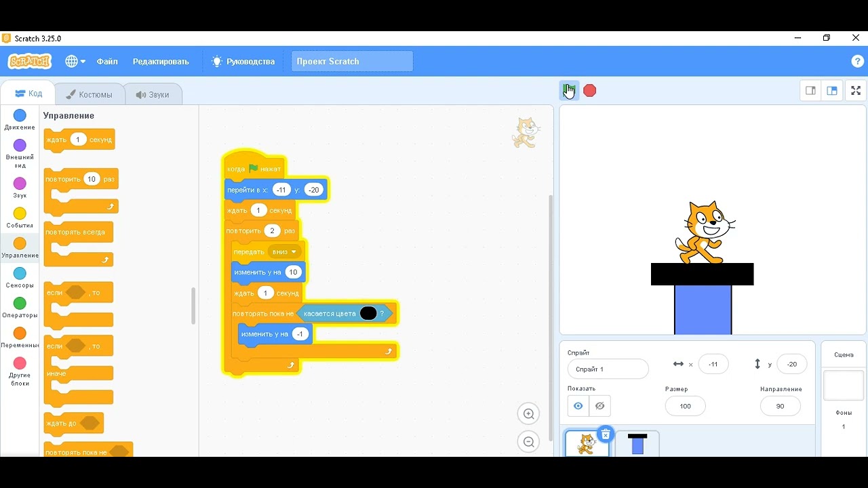Click the sprite y coordinate field
Image resolution: width=868 pixels, height=488 pixels.
pos(791,364)
